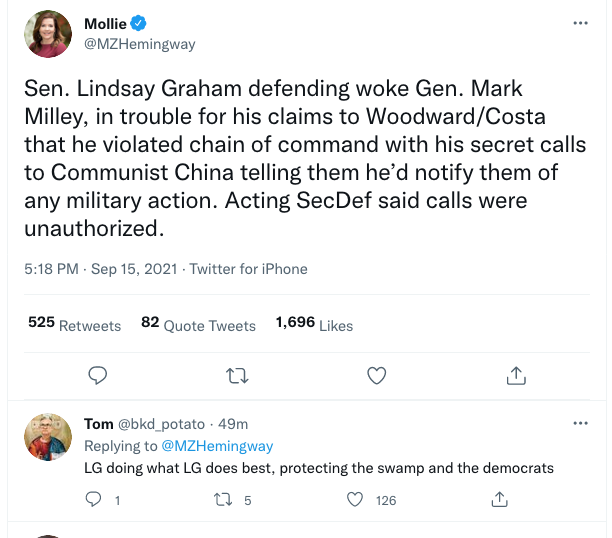This screenshot has height=538, width=612.
Task: Open reply box on Tom's comment
Action: click(x=94, y=499)
